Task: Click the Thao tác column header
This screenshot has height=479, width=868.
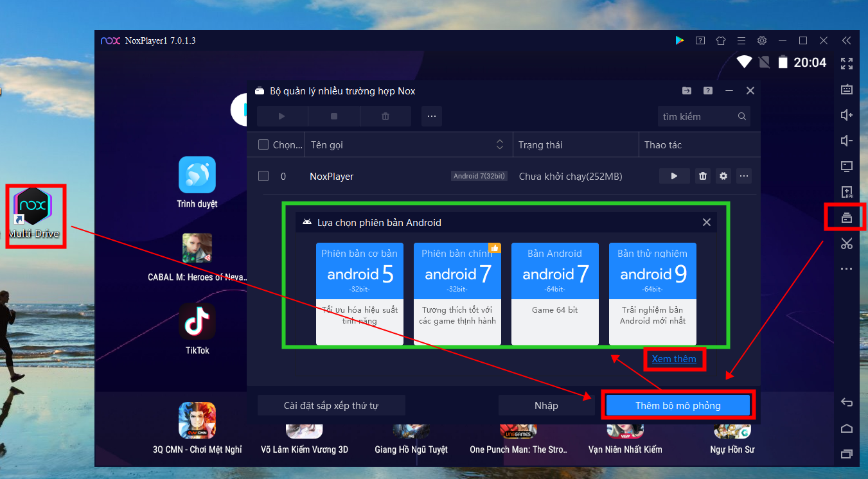Action: tap(663, 144)
